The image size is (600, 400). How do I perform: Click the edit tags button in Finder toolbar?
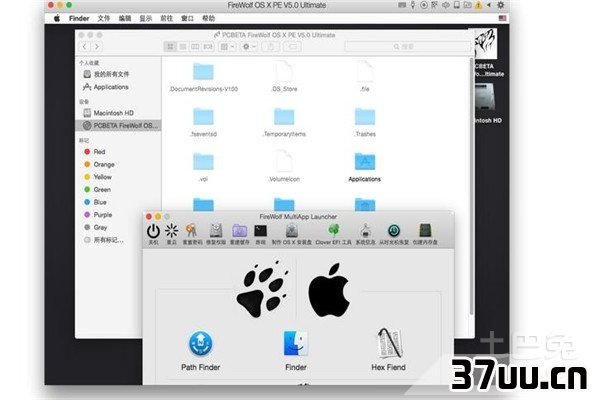tap(292, 47)
